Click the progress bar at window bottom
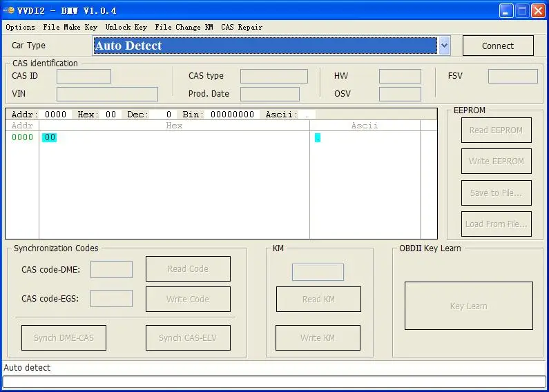549x392 pixels. [x=274, y=382]
